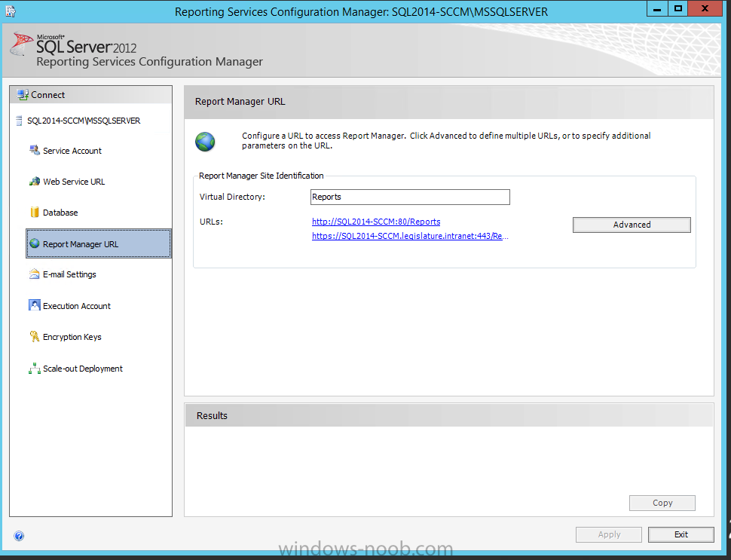Close the window with the red X
The height and width of the screenshot is (560, 731).
coord(705,9)
